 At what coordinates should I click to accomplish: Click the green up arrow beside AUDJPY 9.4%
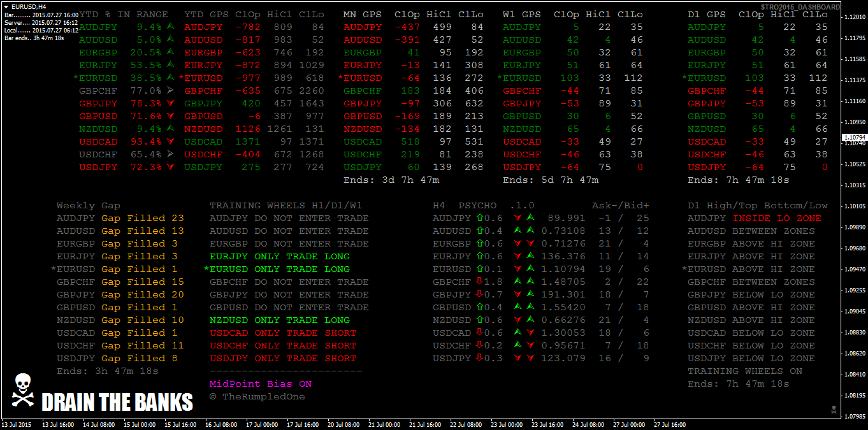tap(170, 27)
